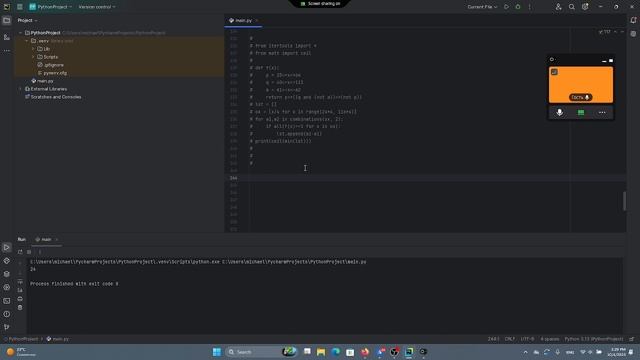Open the Project tool window icon

(7, 20)
